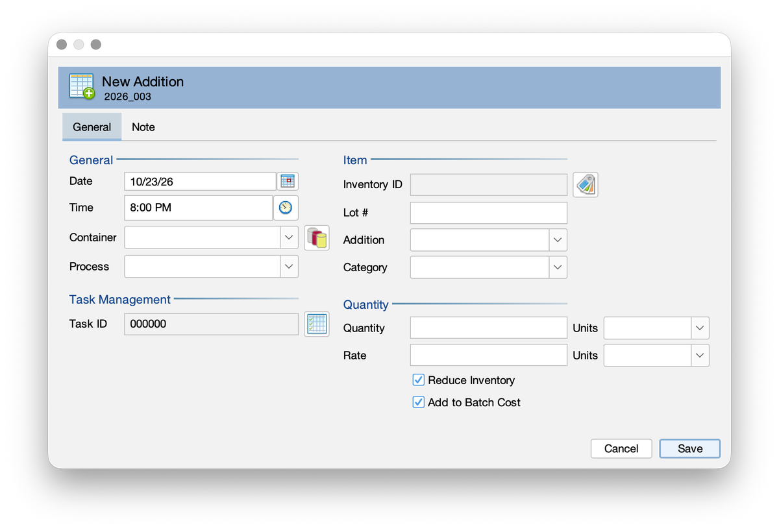This screenshot has width=779, height=532.
Task: Expand the Process dropdown
Action: tap(290, 267)
